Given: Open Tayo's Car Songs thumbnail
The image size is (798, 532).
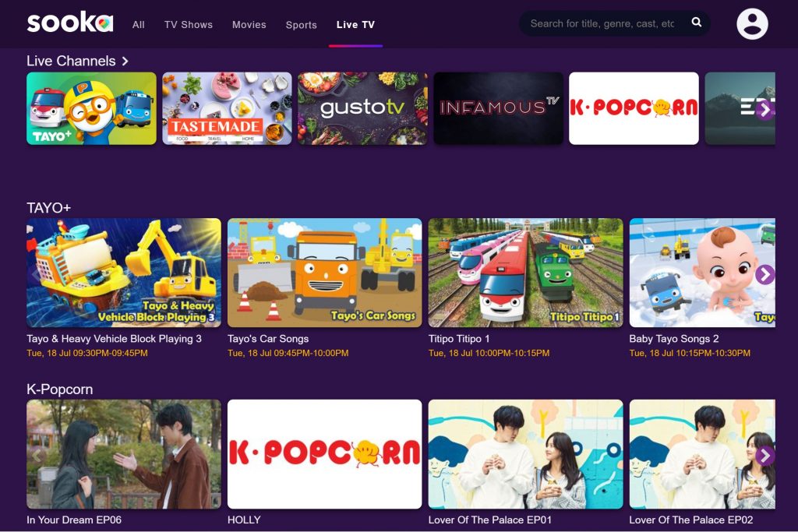Looking at the screenshot, I should point(325,273).
